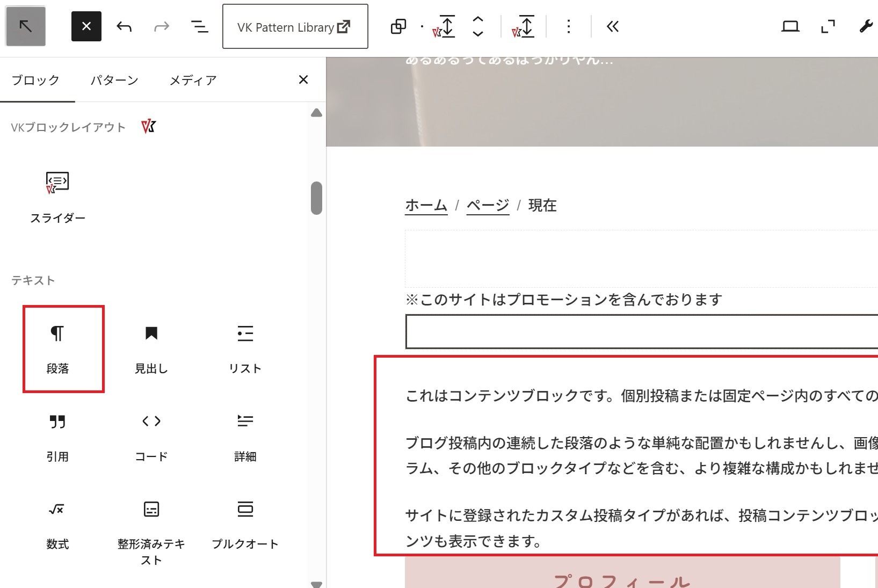Screen dimensions: 878x588
Task: Insert the スライダー block
Action: tap(57, 197)
